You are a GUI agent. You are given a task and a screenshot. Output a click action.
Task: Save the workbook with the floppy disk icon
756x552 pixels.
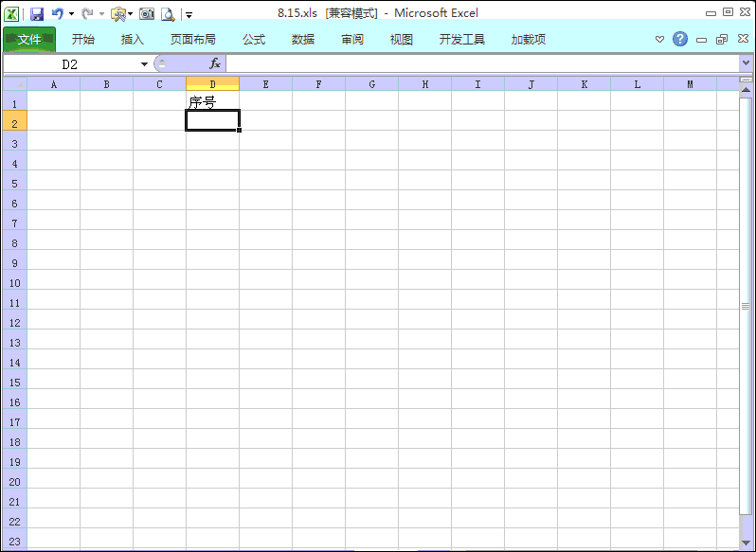37,14
